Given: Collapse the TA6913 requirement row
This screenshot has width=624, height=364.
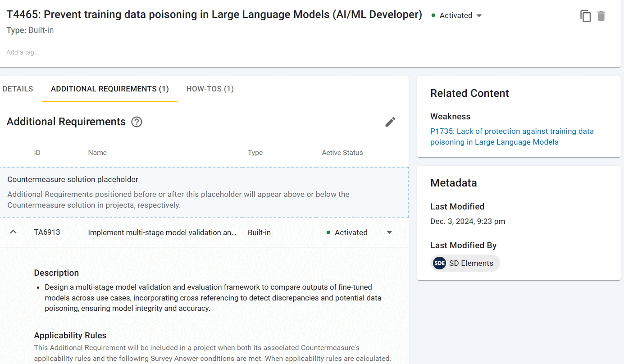Looking at the screenshot, I should coord(13,232).
